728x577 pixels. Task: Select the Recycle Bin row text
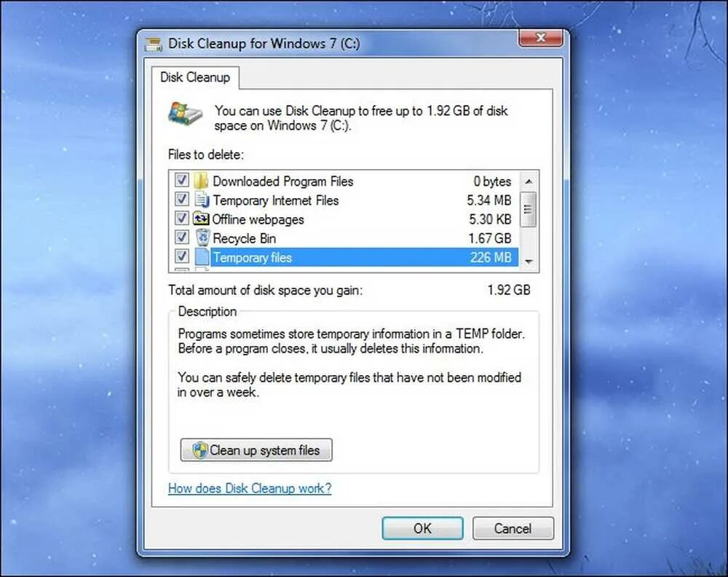click(244, 238)
